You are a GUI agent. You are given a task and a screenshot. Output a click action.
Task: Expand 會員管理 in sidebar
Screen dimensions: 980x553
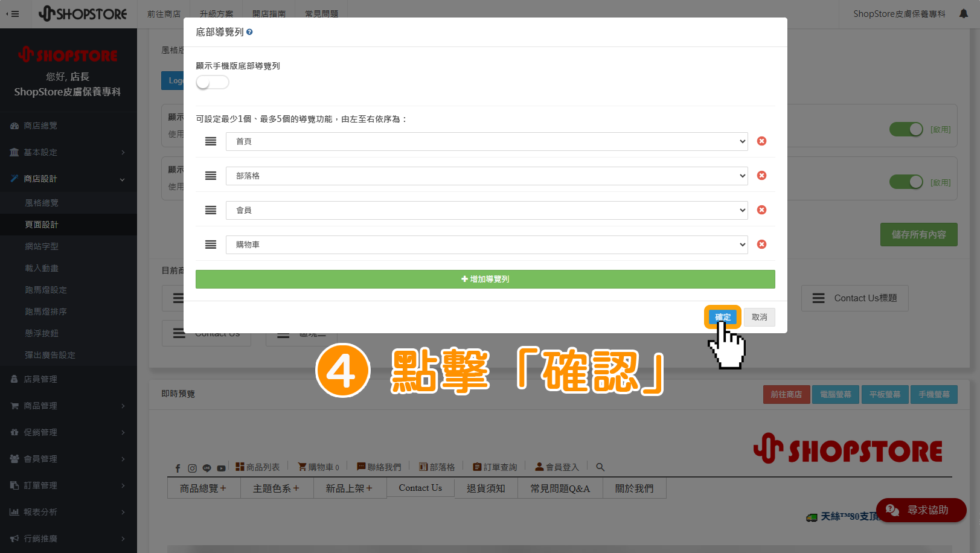(68, 459)
